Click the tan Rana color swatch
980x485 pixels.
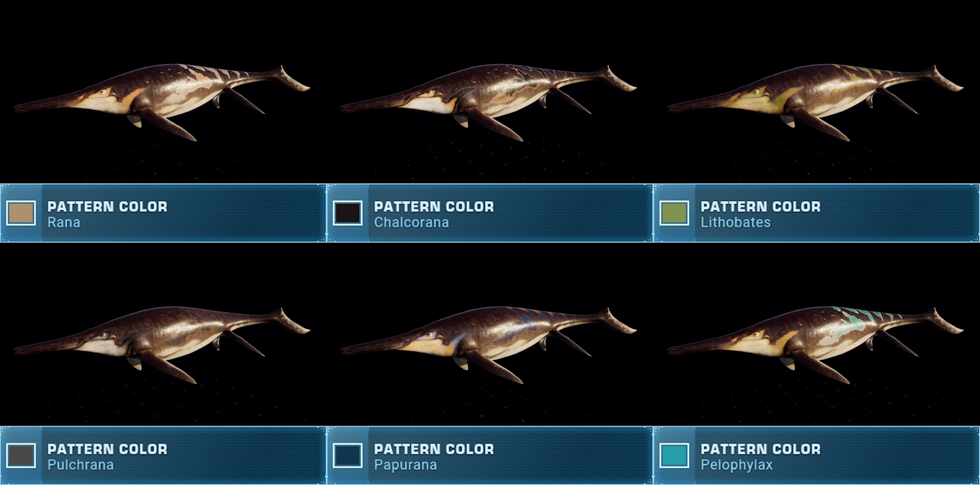tap(21, 213)
